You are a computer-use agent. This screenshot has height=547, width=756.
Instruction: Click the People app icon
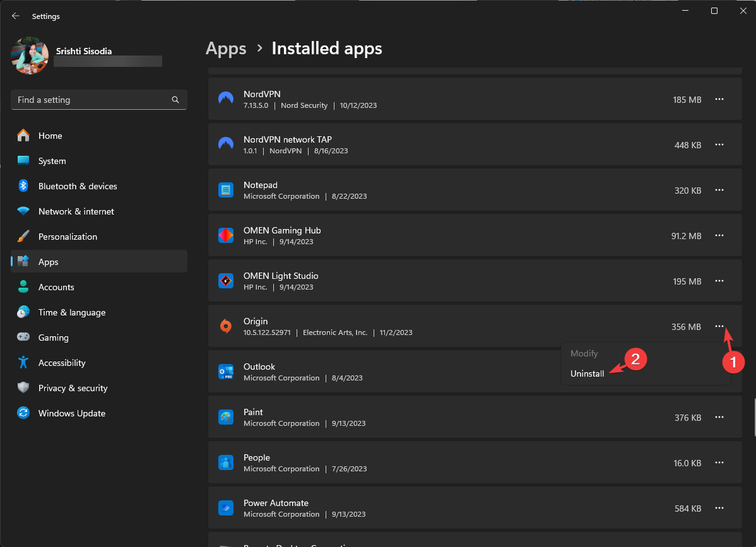(226, 462)
